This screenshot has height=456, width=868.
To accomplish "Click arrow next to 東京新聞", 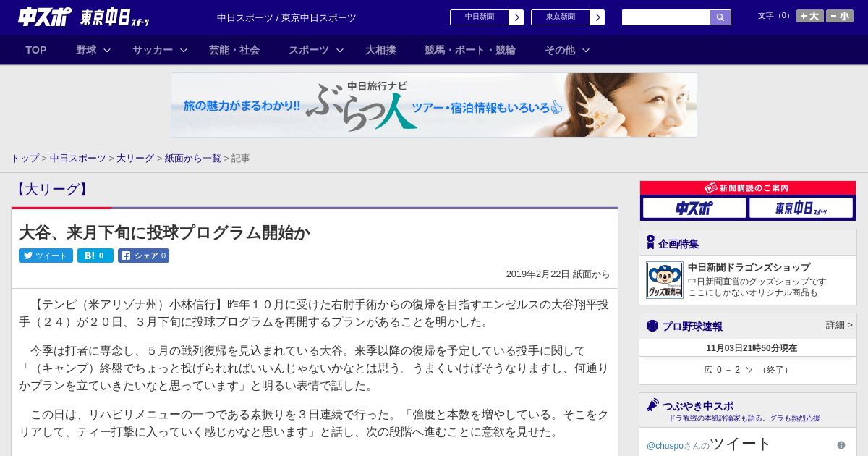I will 597,17.
